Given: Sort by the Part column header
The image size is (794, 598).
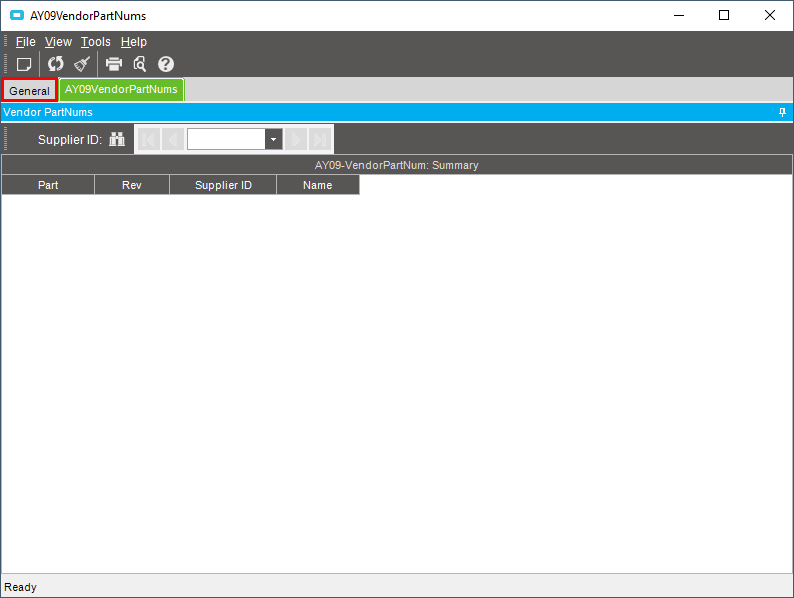Looking at the screenshot, I should coord(48,185).
